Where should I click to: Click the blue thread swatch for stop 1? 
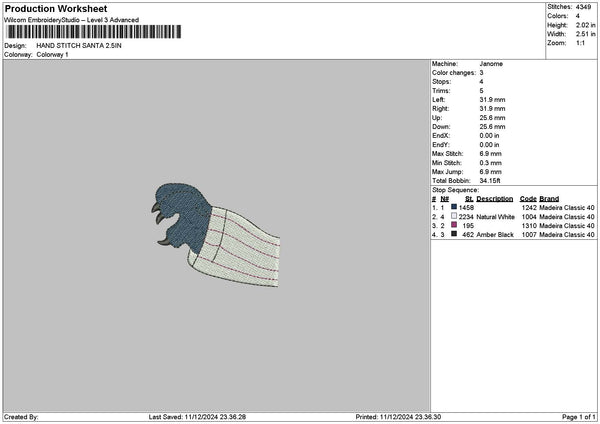click(x=454, y=207)
